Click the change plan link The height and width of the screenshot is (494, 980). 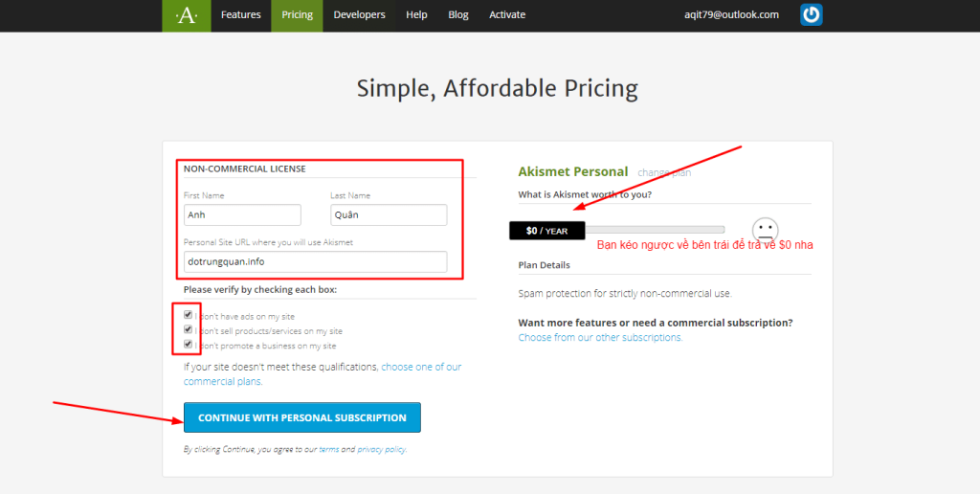(664, 172)
